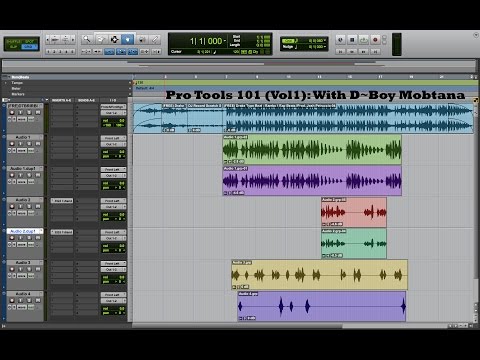
Task: Click the insert on Audio 2 track
Action: point(62,201)
